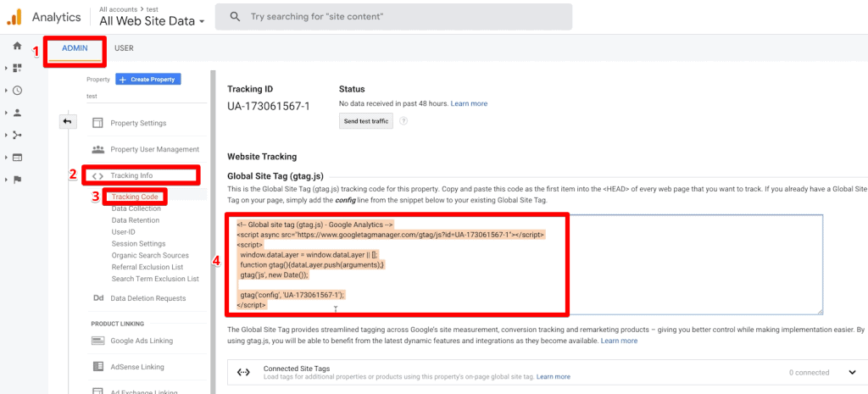Open Referral Exclusion List
Viewport: 868px width, 394px height.
click(147, 267)
